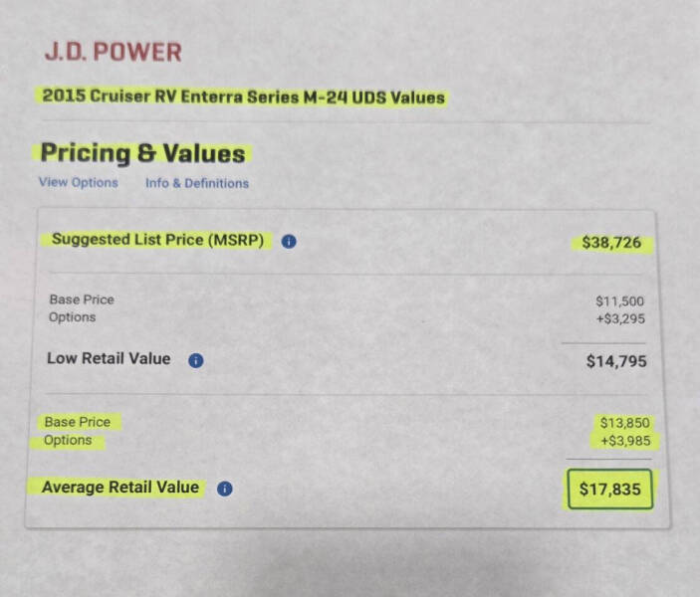700x597 pixels.
Task: Select the highlighted $13,850 base price
Action: point(622,423)
